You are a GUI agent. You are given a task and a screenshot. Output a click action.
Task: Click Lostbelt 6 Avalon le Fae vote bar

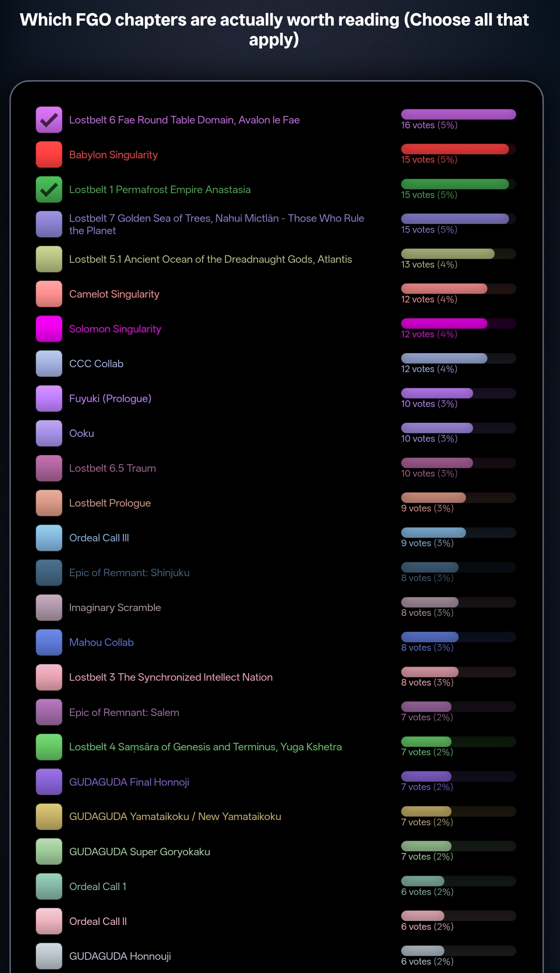click(x=458, y=114)
